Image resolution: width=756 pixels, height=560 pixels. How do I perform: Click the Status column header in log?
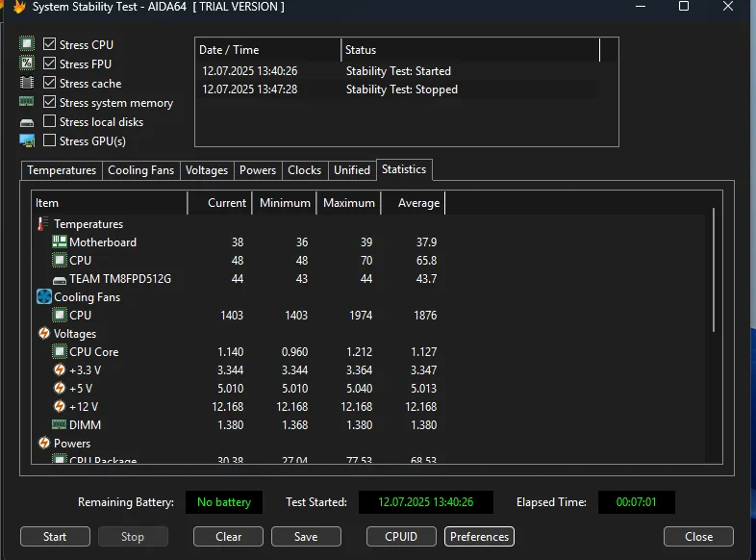click(471, 50)
